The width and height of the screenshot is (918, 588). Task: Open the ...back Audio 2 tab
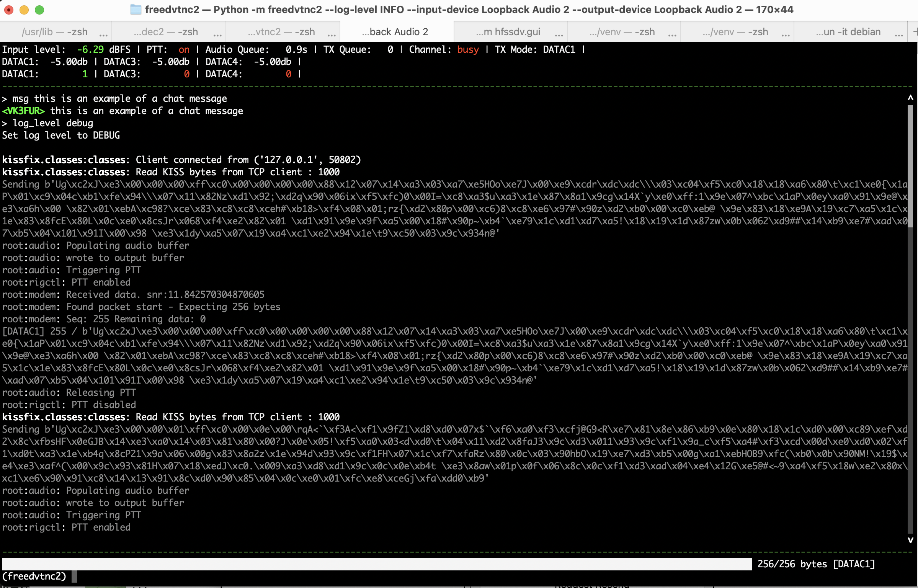coord(395,32)
